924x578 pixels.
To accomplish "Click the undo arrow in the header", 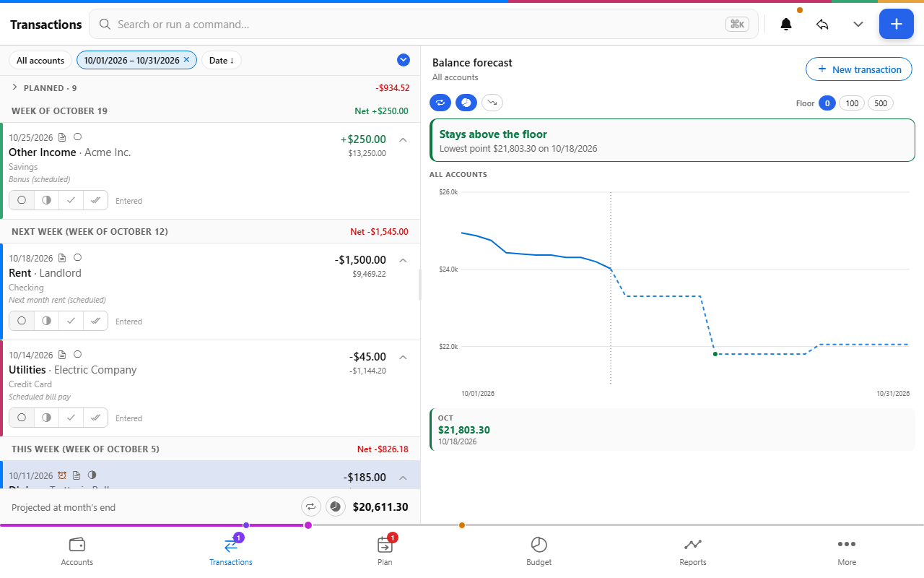I will click(x=822, y=24).
